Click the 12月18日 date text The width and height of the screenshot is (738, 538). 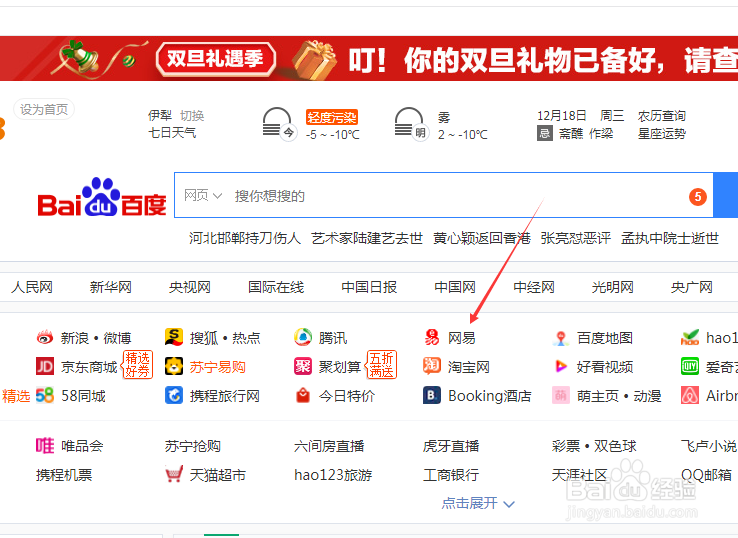(x=562, y=116)
